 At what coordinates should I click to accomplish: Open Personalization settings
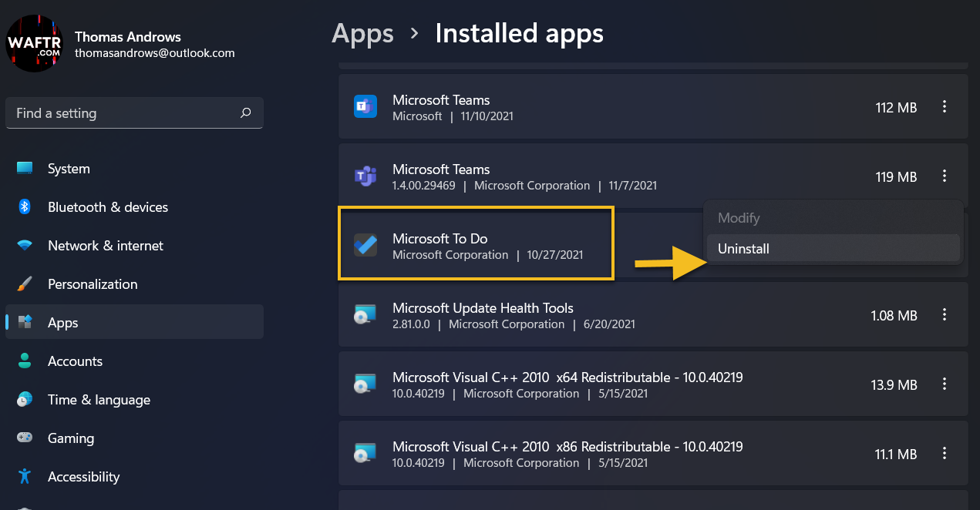[x=134, y=284]
